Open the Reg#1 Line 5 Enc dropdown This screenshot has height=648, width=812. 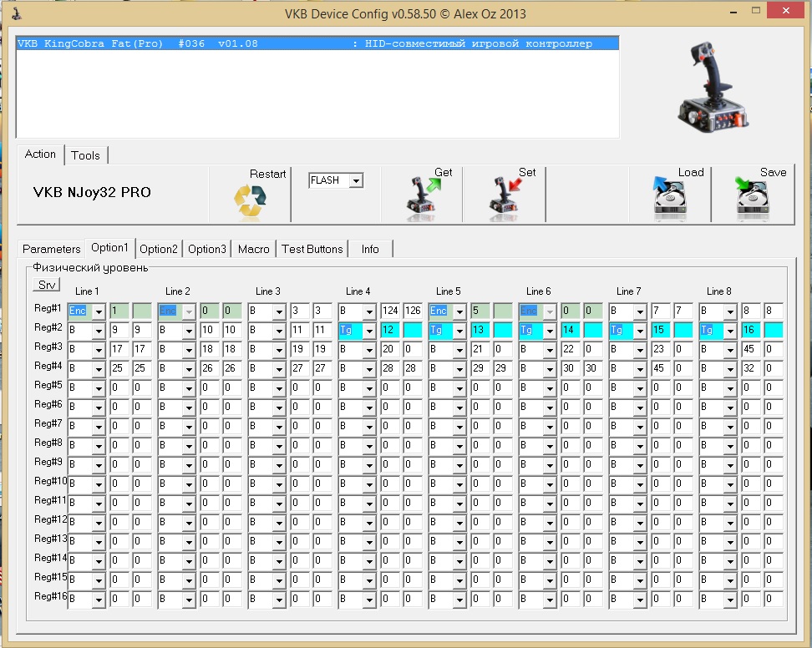(x=459, y=311)
